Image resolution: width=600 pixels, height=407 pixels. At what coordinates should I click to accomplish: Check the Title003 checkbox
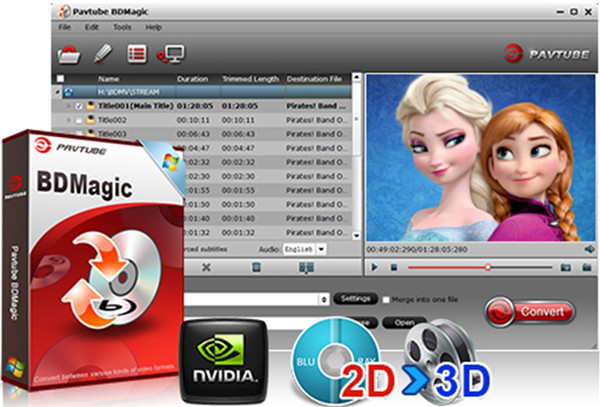[x=79, y=133]
